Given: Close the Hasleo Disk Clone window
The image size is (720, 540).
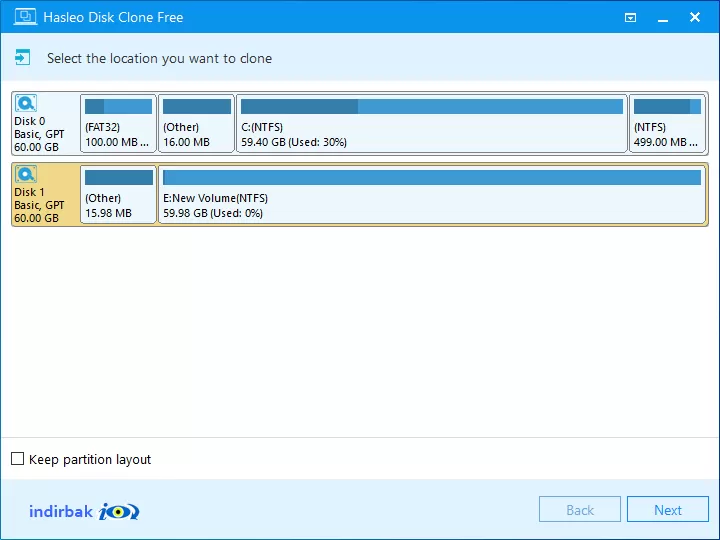Looking at the screenshot, I should click(695, 17).
